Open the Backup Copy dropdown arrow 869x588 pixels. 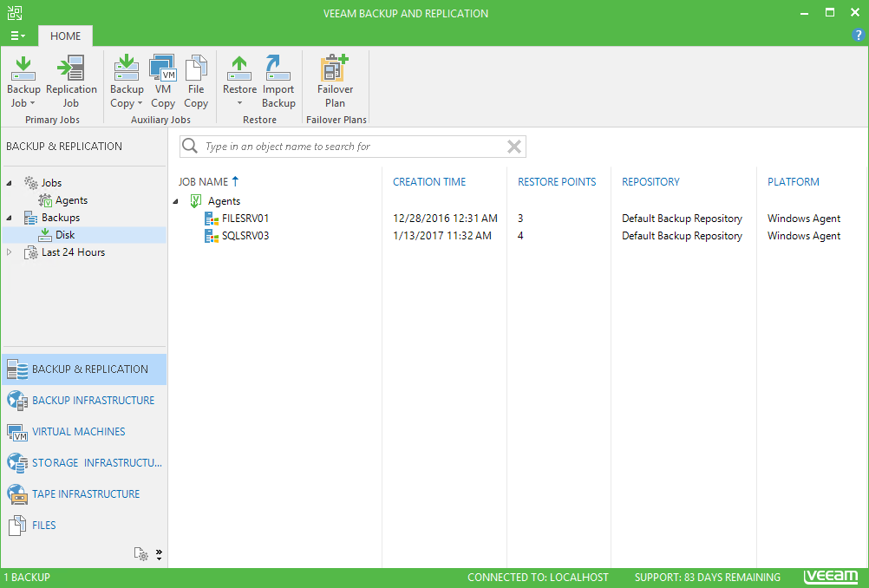tap(140, 103)
